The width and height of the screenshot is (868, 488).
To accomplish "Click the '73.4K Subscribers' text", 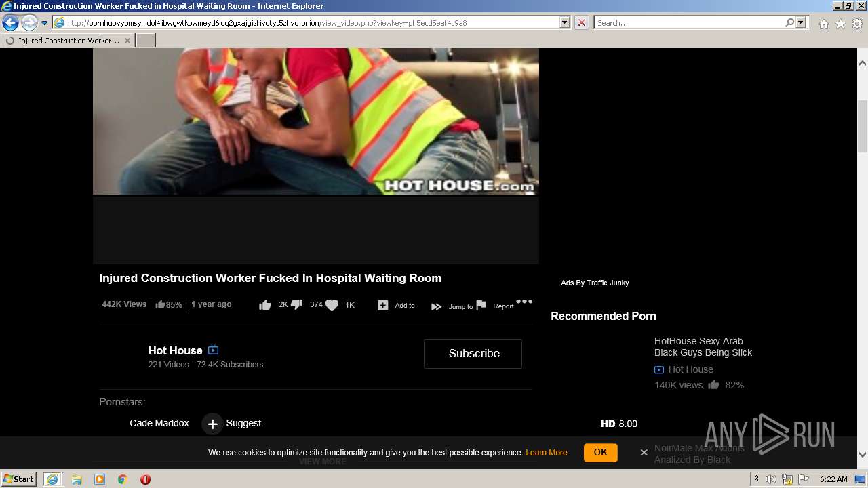I will 230,365.
